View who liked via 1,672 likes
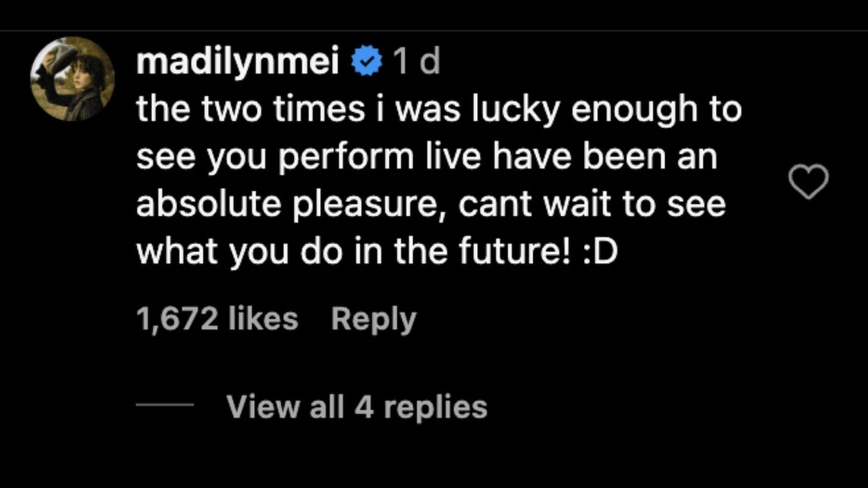This screenshot has width=868, height=488. 217,319
